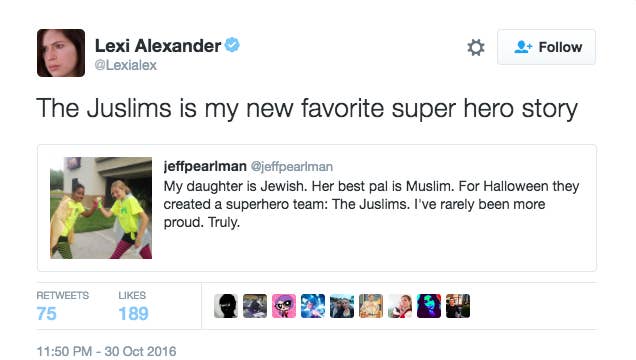Open the tan-colored sixth liker avatar
This screenshot has width=636, height=360.
coord(371,306)
